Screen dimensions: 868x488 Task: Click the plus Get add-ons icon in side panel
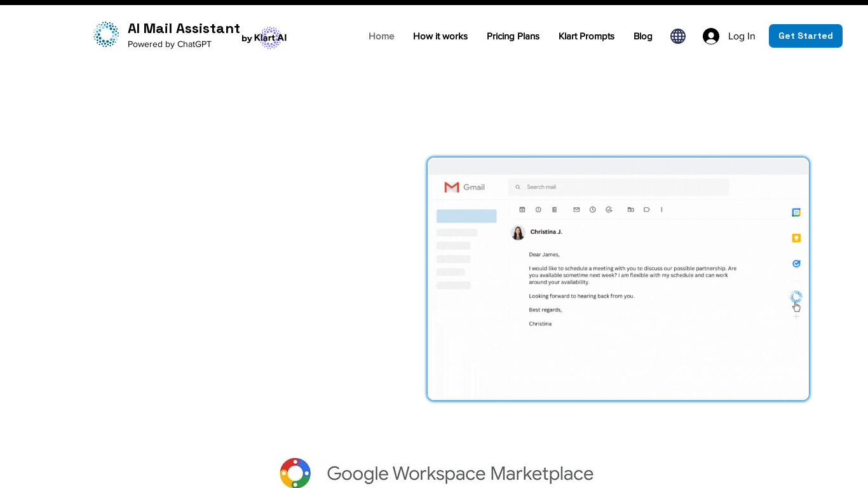[x=796, y=316]
